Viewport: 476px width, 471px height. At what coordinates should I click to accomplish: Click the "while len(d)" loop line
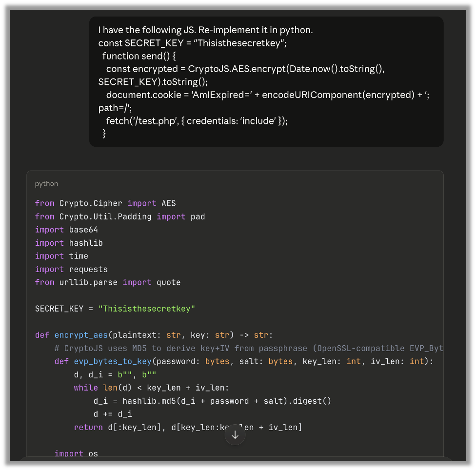coord(151,388)
